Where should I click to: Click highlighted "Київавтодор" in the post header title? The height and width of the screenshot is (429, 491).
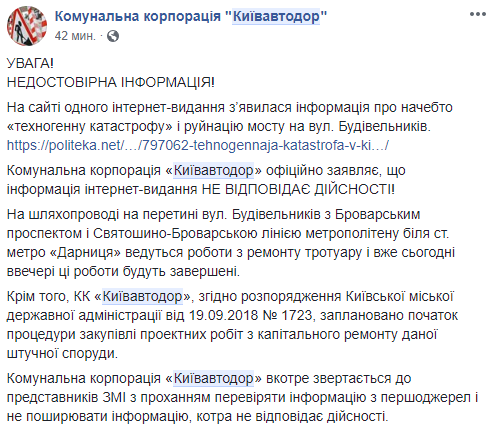coord(276,16)
